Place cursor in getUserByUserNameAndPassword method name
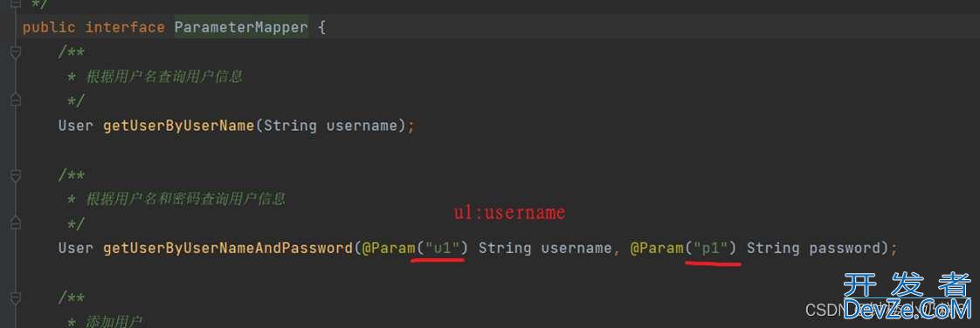This screenshot has width=980, height=328. 228,248
